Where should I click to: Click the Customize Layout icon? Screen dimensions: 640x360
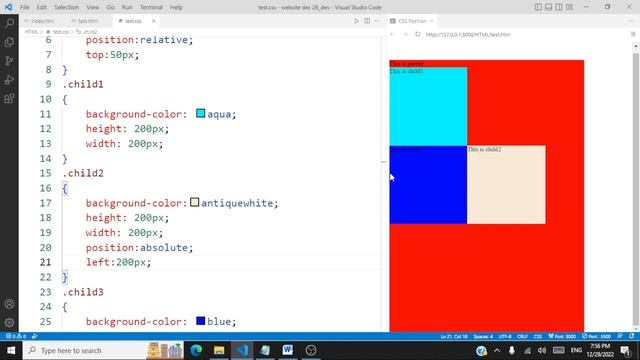click(x=569, y=7)
